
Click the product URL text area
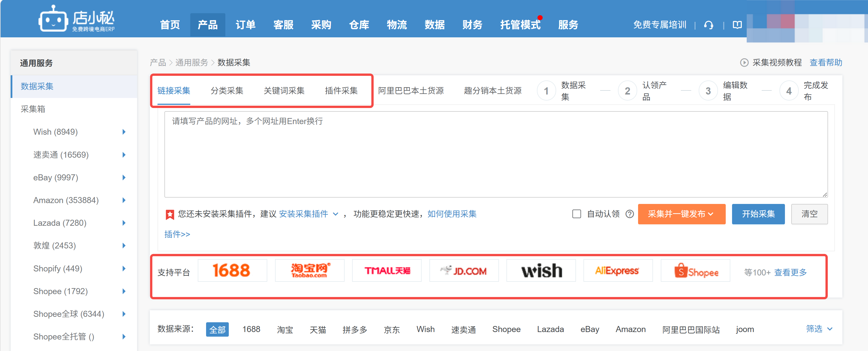pyautogui.click(x=496, y=154)
